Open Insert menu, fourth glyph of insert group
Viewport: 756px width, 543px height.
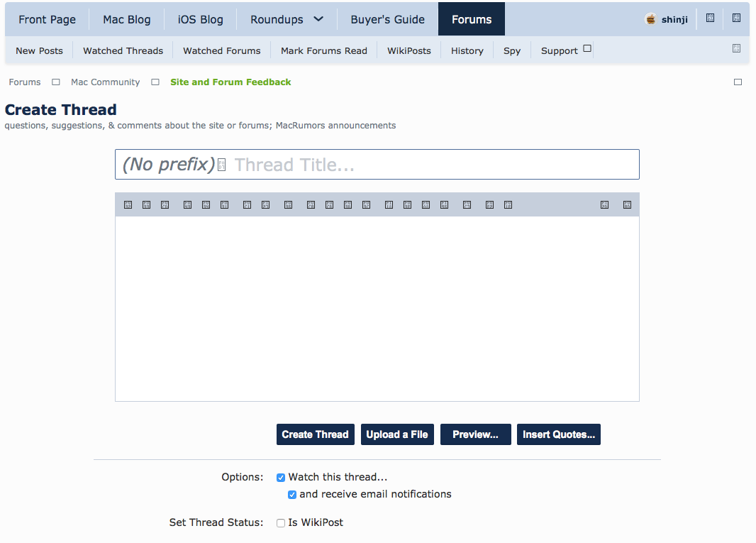tap(444, 204)
